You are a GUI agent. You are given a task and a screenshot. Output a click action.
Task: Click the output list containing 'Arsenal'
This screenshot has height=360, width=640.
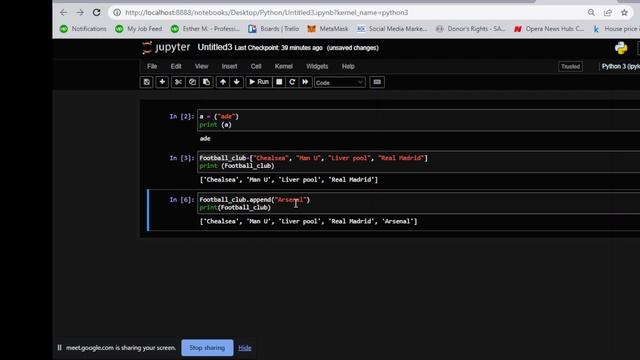coord(308,221)
